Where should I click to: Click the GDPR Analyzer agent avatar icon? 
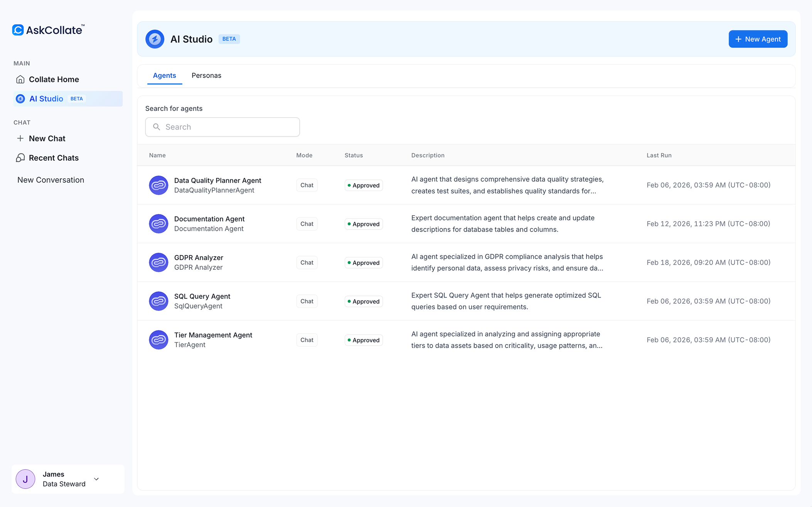tap(158, 262)
